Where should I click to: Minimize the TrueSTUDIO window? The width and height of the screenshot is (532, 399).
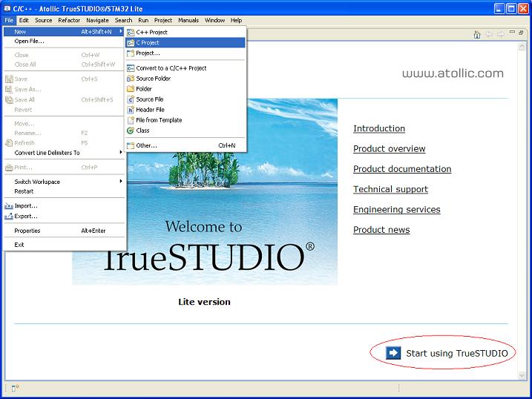coord(499,8)
